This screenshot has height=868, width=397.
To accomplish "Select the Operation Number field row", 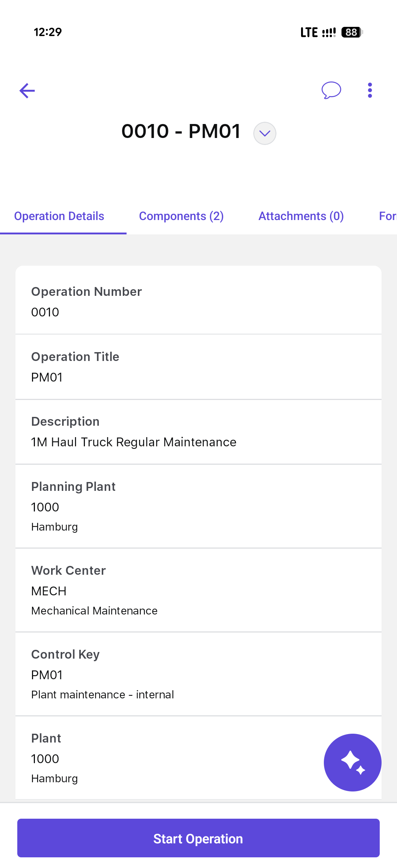I will pos(198,301).
